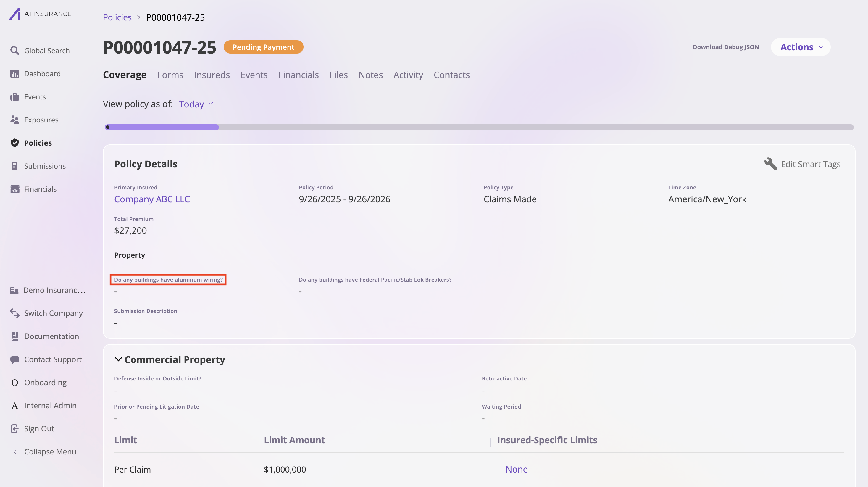Open Submissions from the sidebar icon
Screen dimensions: 868x487
pyautogui.click(x=15, y=166)
